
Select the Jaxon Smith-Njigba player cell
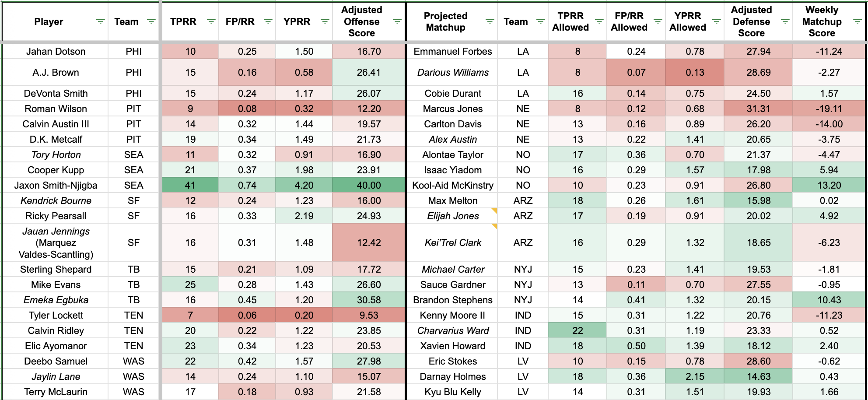[56, 186]
